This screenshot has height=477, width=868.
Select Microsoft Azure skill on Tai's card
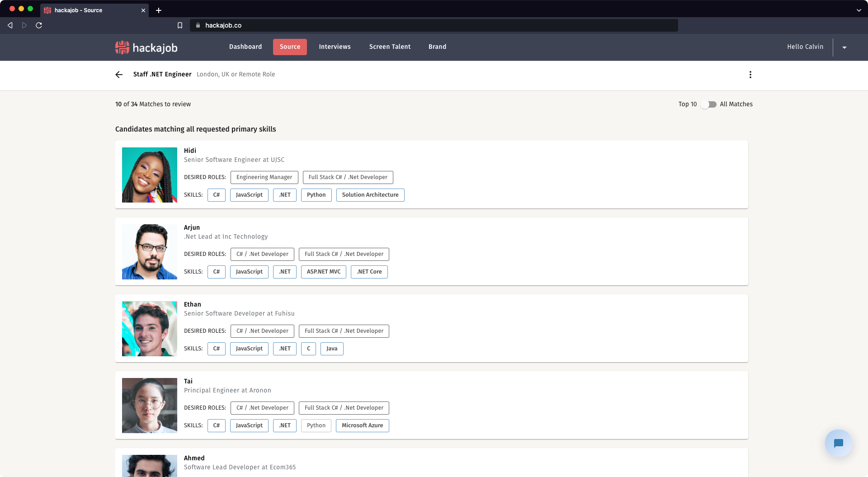tap(362, 425)
